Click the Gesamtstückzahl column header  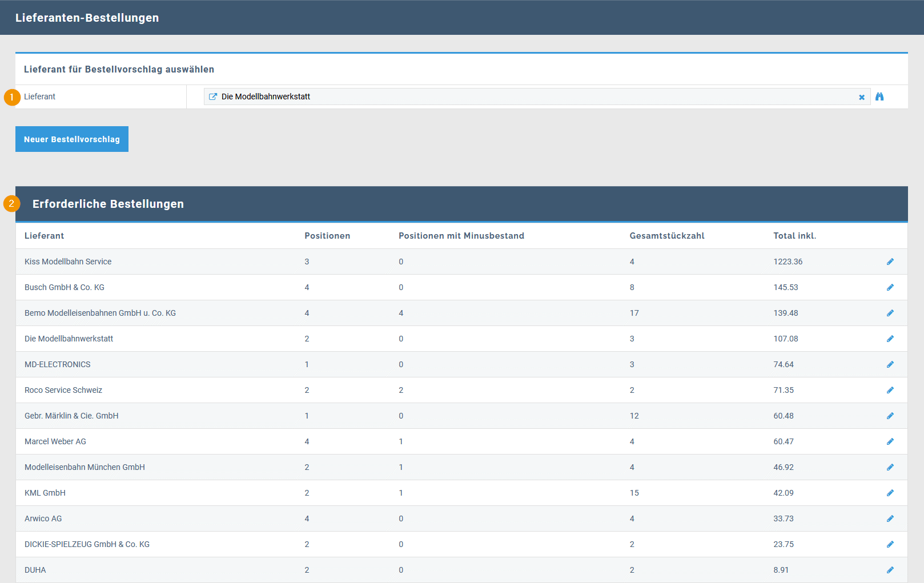667,236
